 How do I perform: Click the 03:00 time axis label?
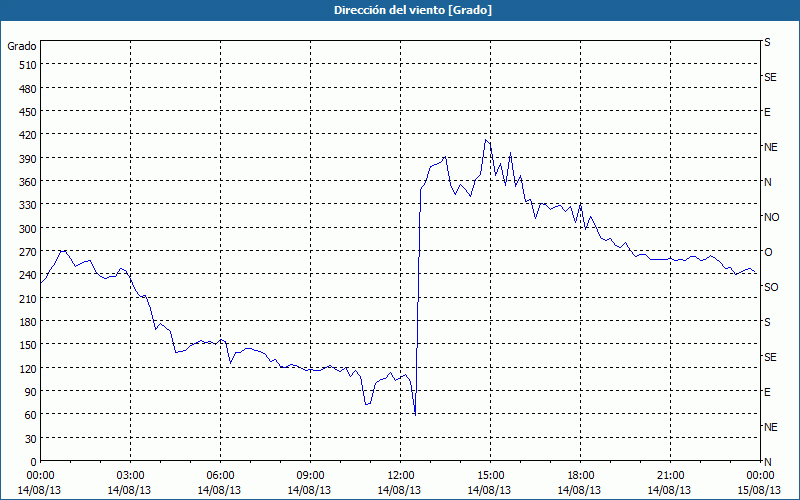point(130,476)
